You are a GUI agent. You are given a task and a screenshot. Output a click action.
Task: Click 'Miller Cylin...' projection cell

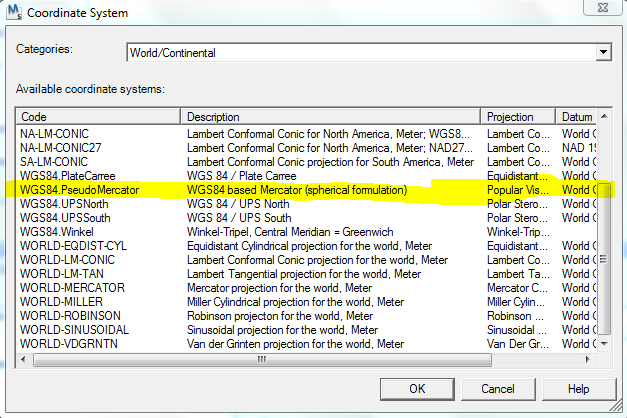pyautogui.click(x=516, y=302)
